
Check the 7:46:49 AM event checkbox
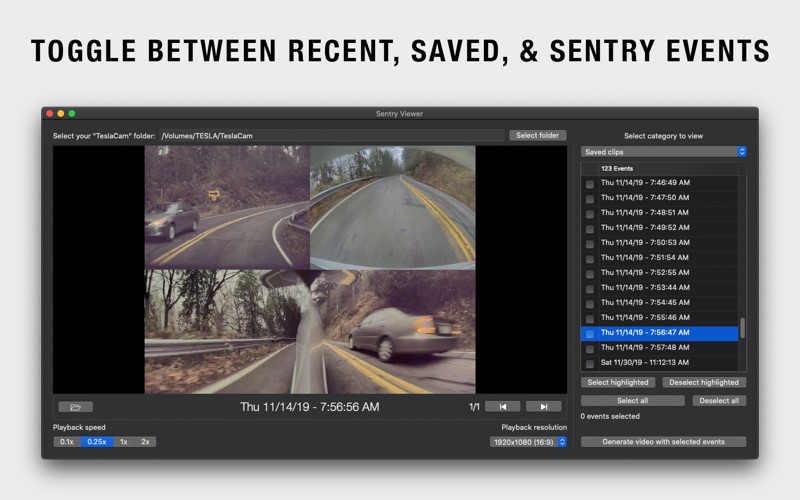590,184
